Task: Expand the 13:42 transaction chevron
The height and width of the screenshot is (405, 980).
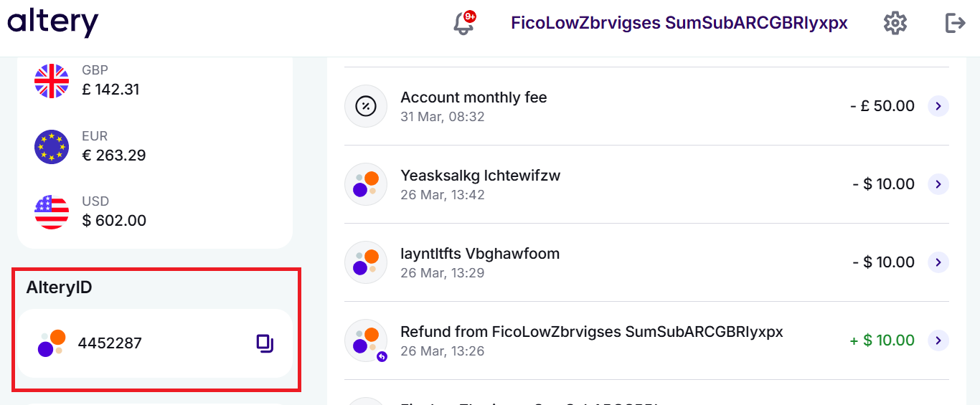Action: pyautogui.click(x=938, y=184)
